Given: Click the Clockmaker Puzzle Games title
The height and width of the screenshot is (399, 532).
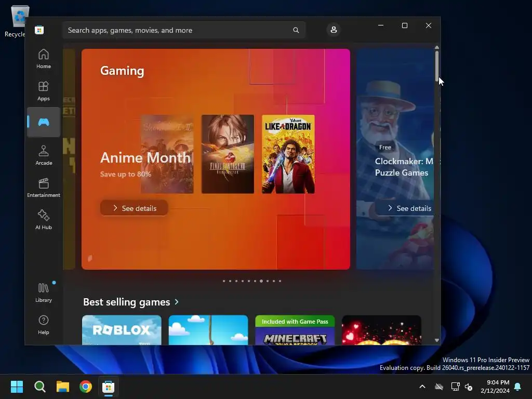Looking at the screenshot, I should click(404, 167).
